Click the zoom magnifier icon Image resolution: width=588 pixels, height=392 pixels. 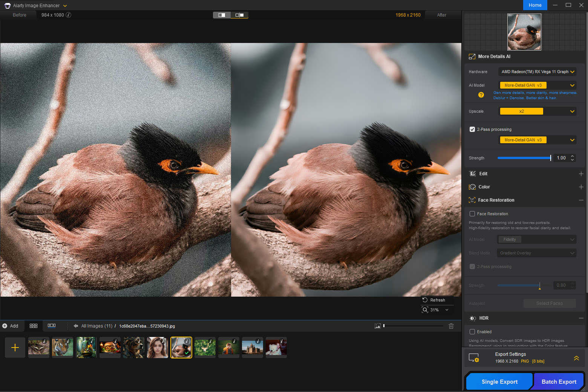(425, 310)
